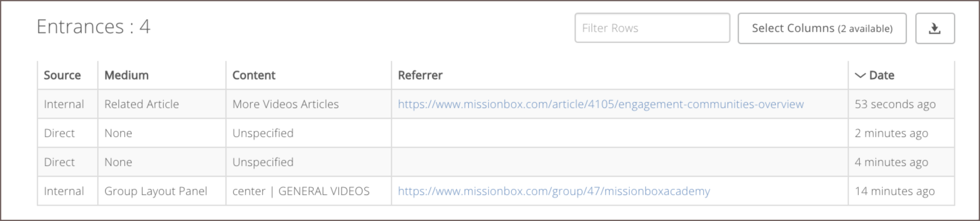
Task: Select the 53 seconds ago date cell
Action: tap(901, 104)
